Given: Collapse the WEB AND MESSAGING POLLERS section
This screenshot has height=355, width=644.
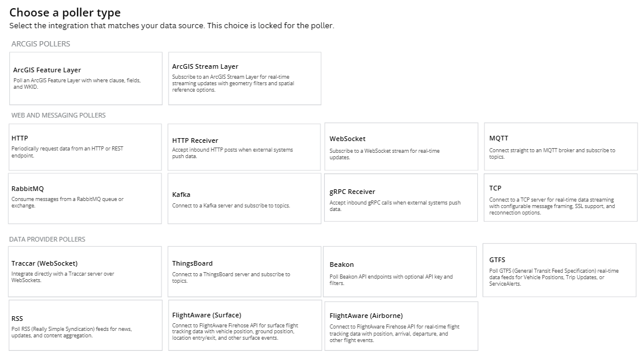Looking at the screenshot, I should point(59,116).
